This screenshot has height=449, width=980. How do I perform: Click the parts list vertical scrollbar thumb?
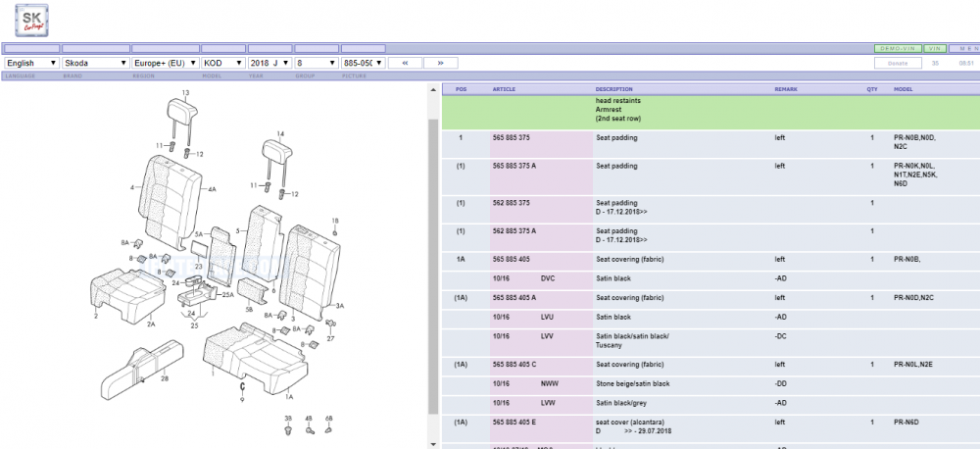point(434,266)
